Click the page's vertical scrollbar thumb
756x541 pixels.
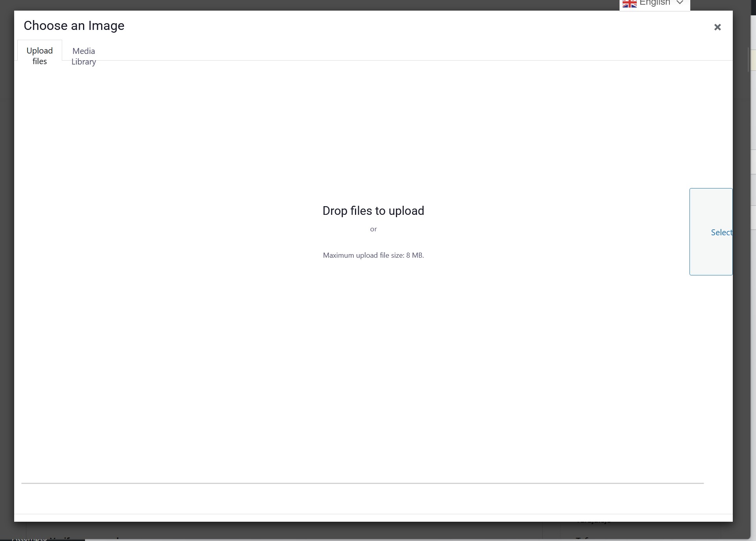point(748,59)
